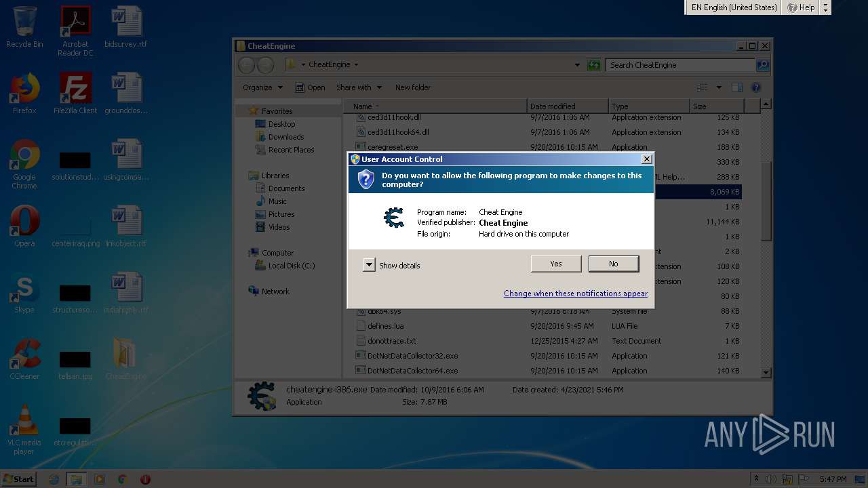This screenshot has height=488, width=868.
Task: Open Acrobat Reader DC desktop shortcut
Action: [75, 31]
